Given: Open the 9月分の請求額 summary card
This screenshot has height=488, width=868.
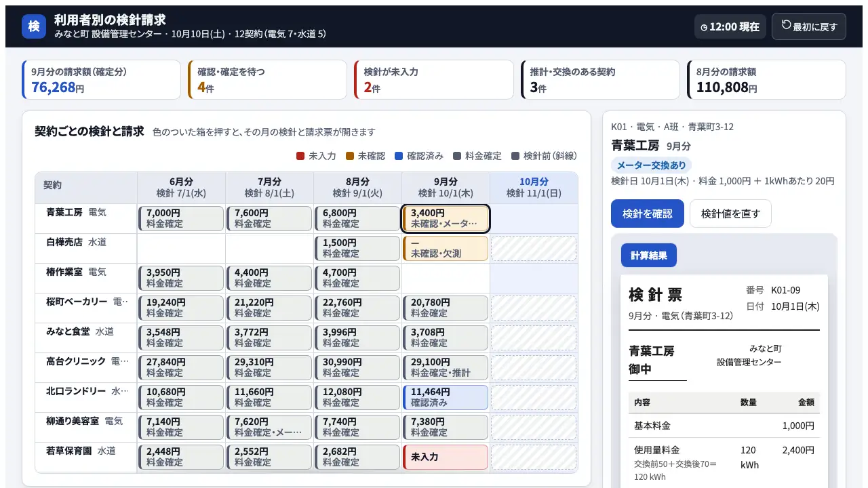Looking at the screenshot, I should [x=102, y=80].
